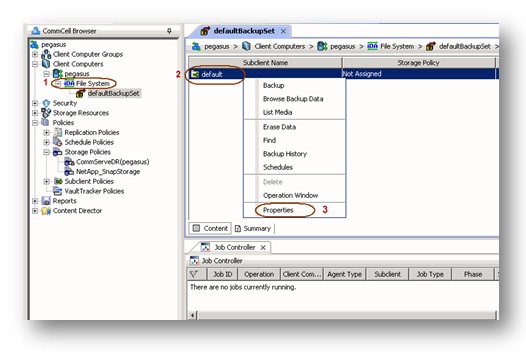This screenshot has height=363, width=526.
Task: Sort by Storage Policy column header
Action: coord(418,63)
